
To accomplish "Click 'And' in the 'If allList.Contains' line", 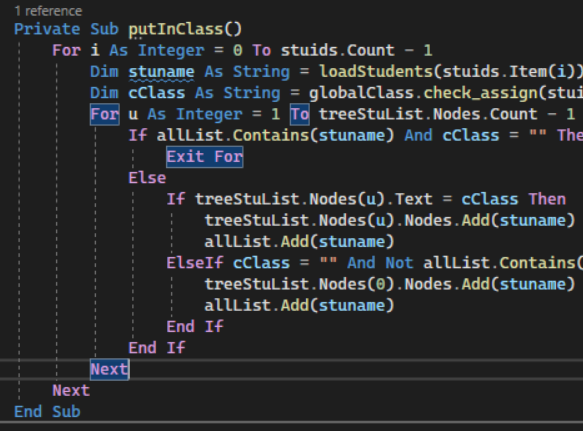I will 419,136.
